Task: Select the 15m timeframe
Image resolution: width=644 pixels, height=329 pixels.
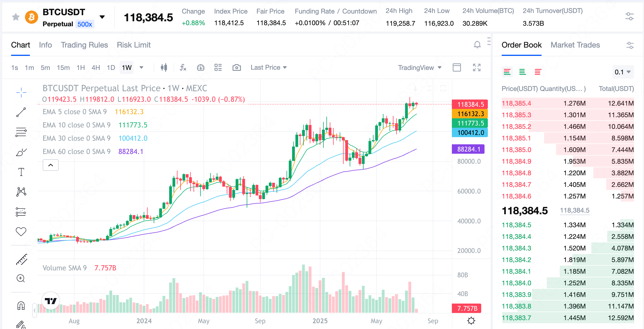Action: 63,67
